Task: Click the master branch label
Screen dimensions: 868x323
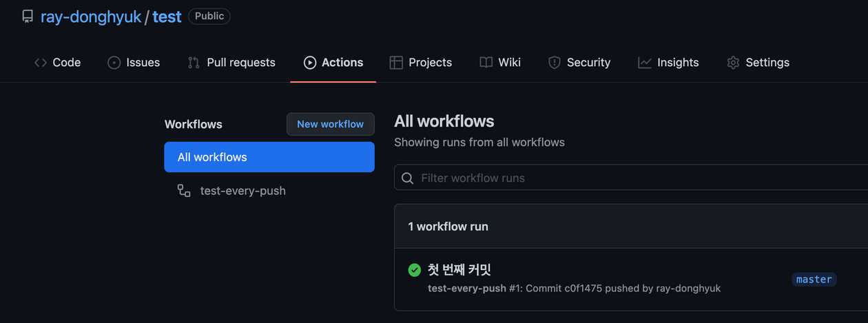Action: [x=814, y=279]
